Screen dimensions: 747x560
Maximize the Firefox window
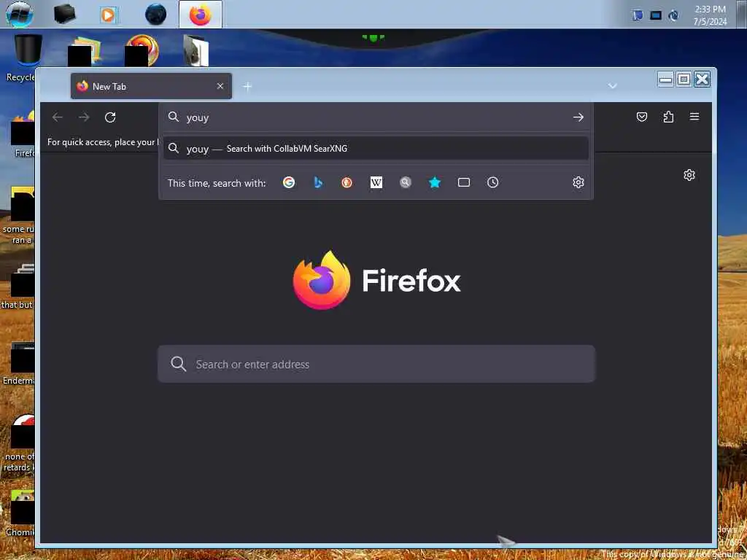(684, 79)
